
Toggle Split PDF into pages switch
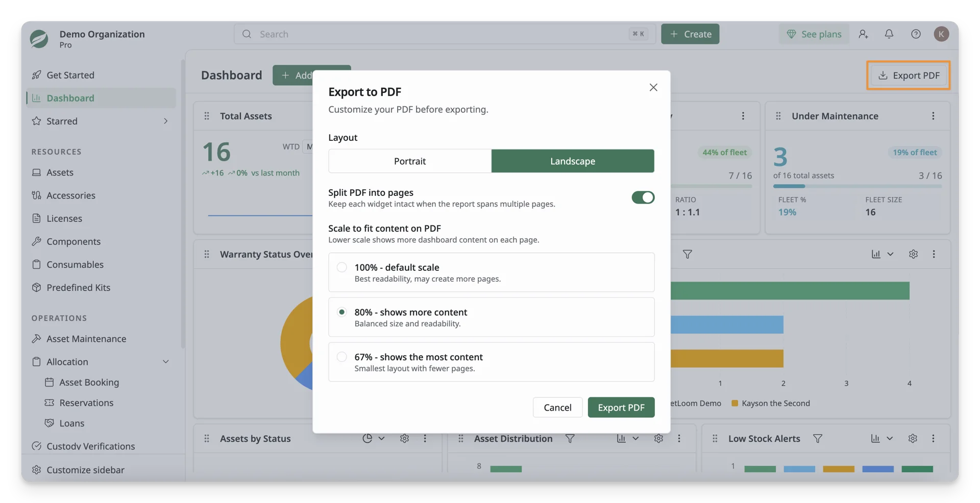tap(643, 197)
